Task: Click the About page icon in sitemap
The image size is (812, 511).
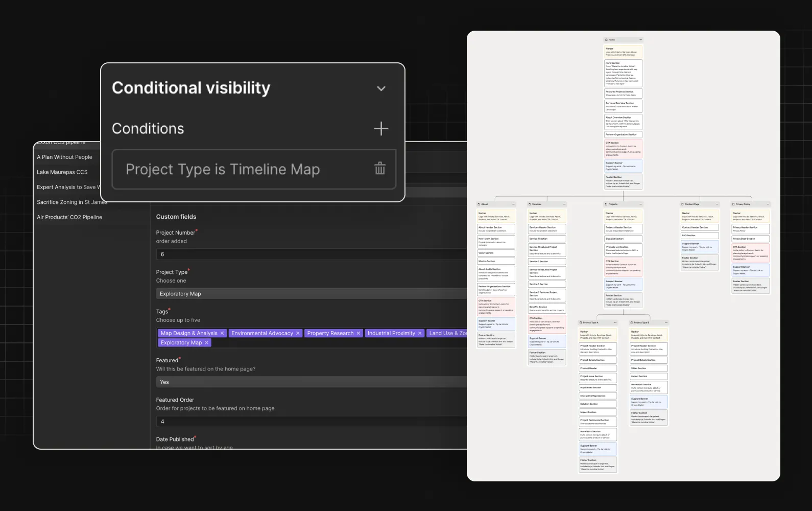Action: click(479, 204)
